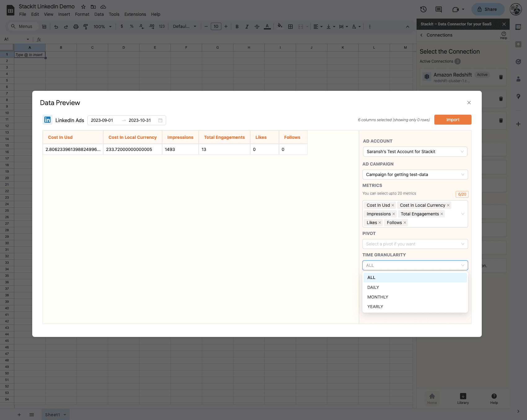Increase font size with plus button
This screenshot has height=420, width=527.
click(226, 27)
